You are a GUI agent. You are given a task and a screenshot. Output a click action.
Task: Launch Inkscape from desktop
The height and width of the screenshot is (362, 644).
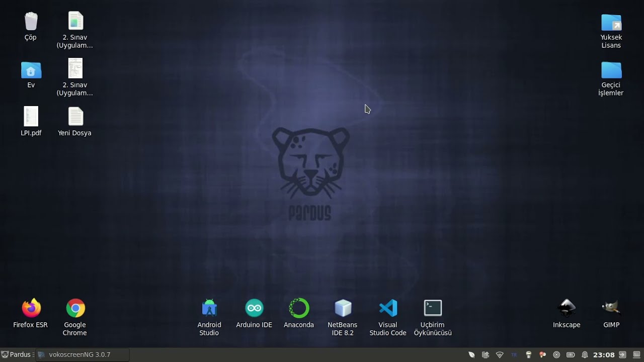pos(567,314)
